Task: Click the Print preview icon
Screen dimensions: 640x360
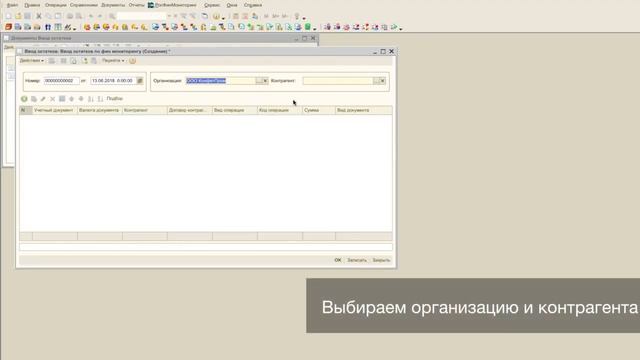Action: tap(79, 16)
